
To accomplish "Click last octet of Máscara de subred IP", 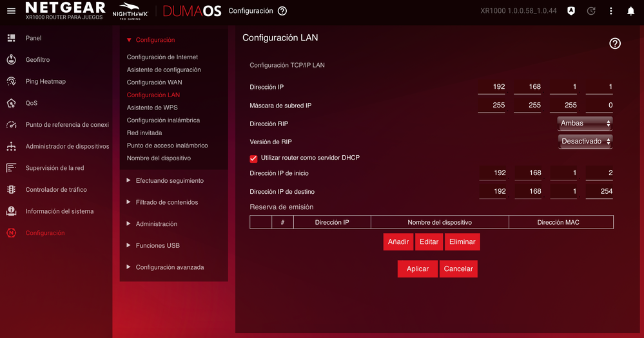I will pyautogui.click(x=600, y=106).
